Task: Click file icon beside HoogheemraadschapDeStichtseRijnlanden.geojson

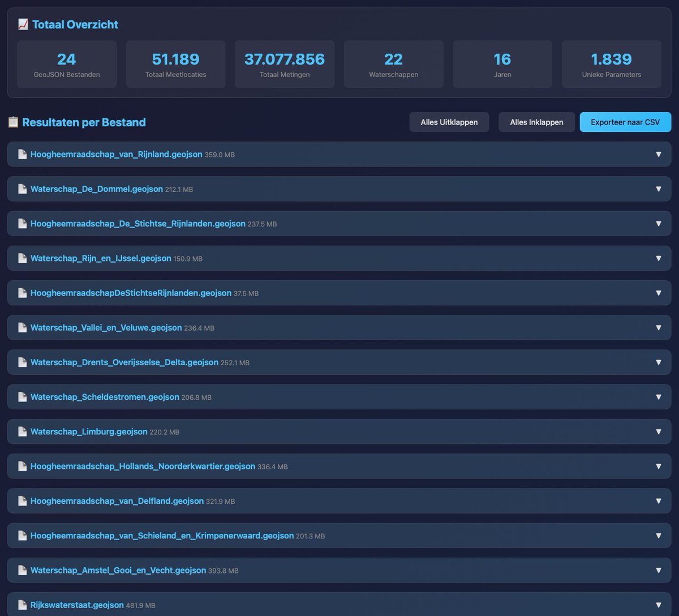Action: tap(22, 293)
